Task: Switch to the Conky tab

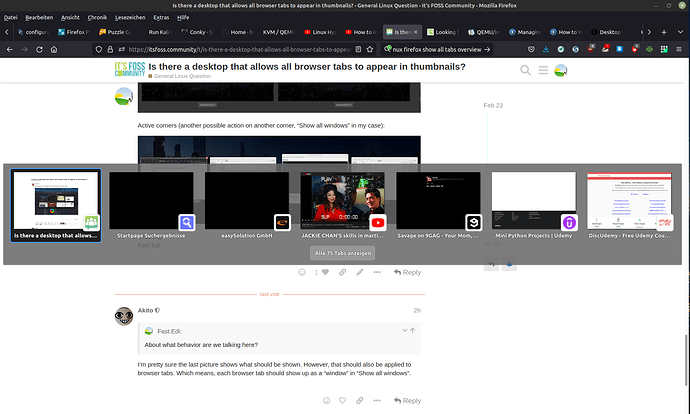Action: click(197, 32)
